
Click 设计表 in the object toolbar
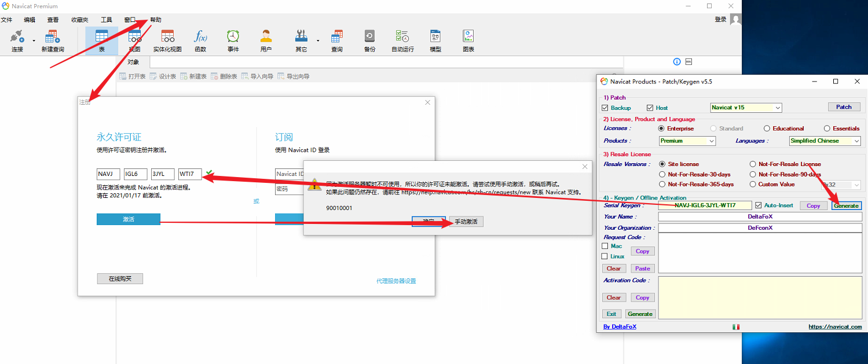tap(163, 76)
